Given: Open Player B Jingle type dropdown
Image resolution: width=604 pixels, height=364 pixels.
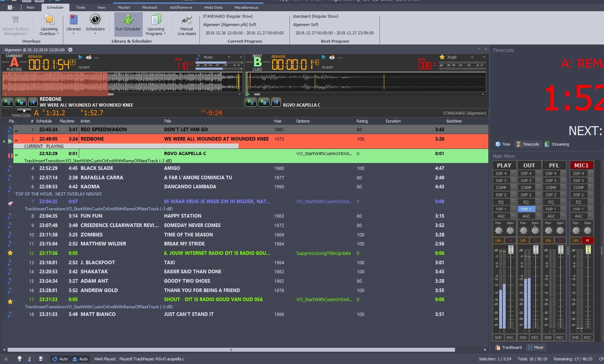Looking at the screenshot, I should [472, 57].
